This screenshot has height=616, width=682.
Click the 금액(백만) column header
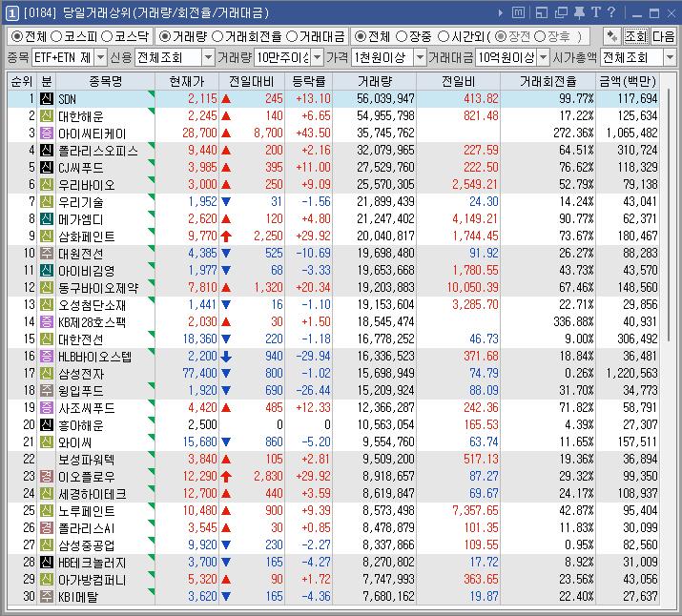coord(628,81)
